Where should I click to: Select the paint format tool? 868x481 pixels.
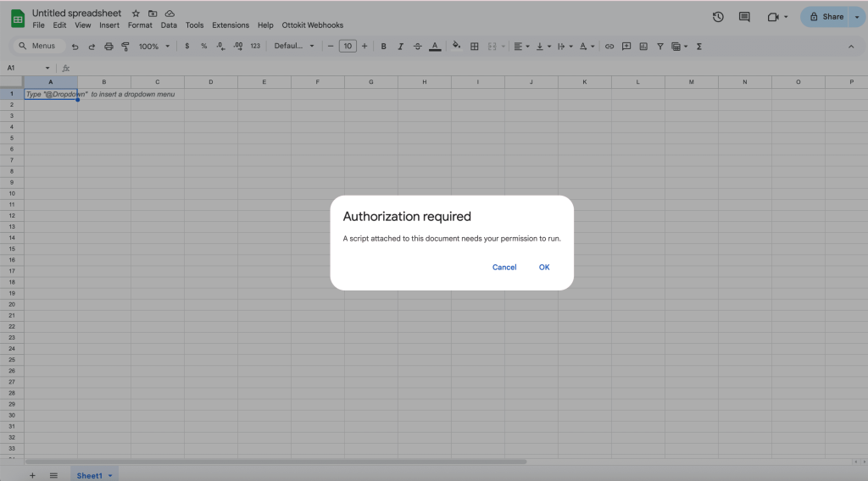pos(125,47)
